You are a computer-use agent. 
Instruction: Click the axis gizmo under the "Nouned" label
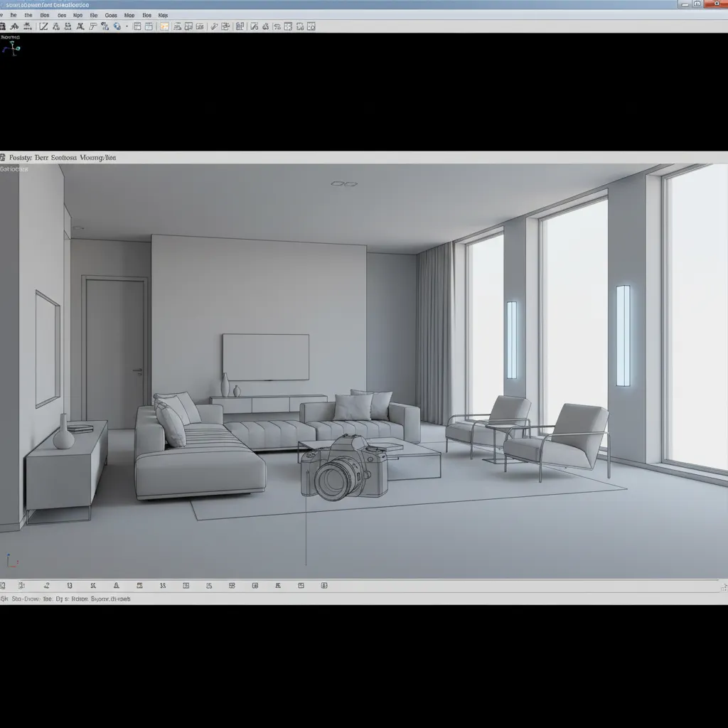pos(11,48)
